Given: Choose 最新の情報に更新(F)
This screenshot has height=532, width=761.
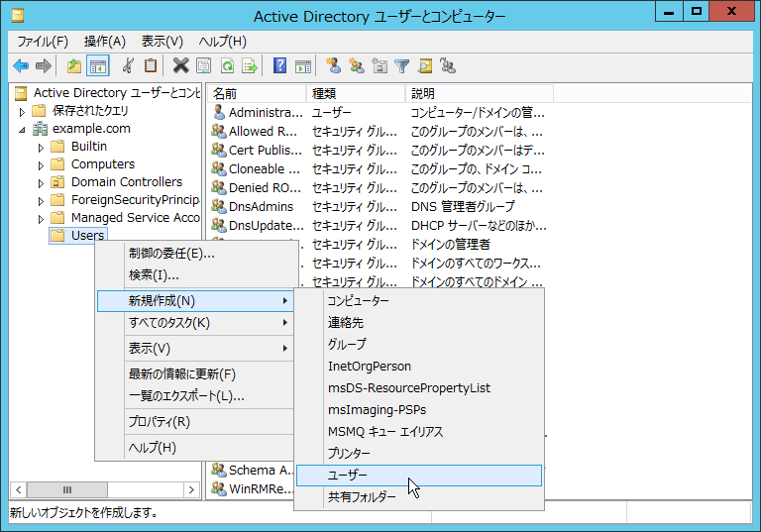Looking at the screenshot, I should (195, 373).
